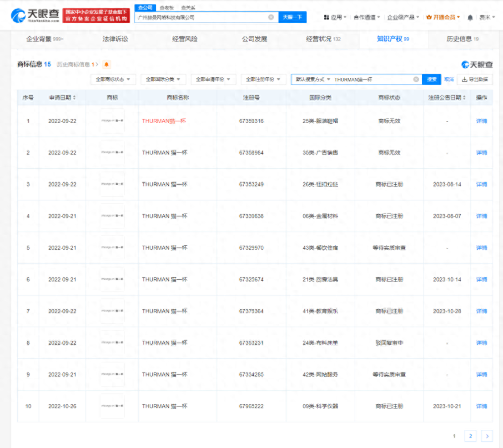Click the 天眼一下 search button
Image resolution: width=503 pixels, height=448 pixels.
(292, 17)
